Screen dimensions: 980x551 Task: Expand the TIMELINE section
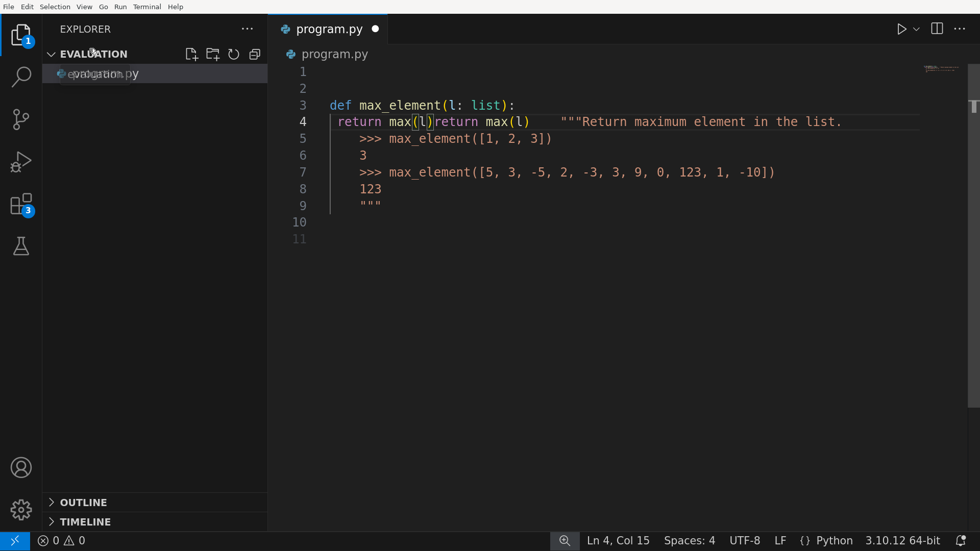point(85,522)
